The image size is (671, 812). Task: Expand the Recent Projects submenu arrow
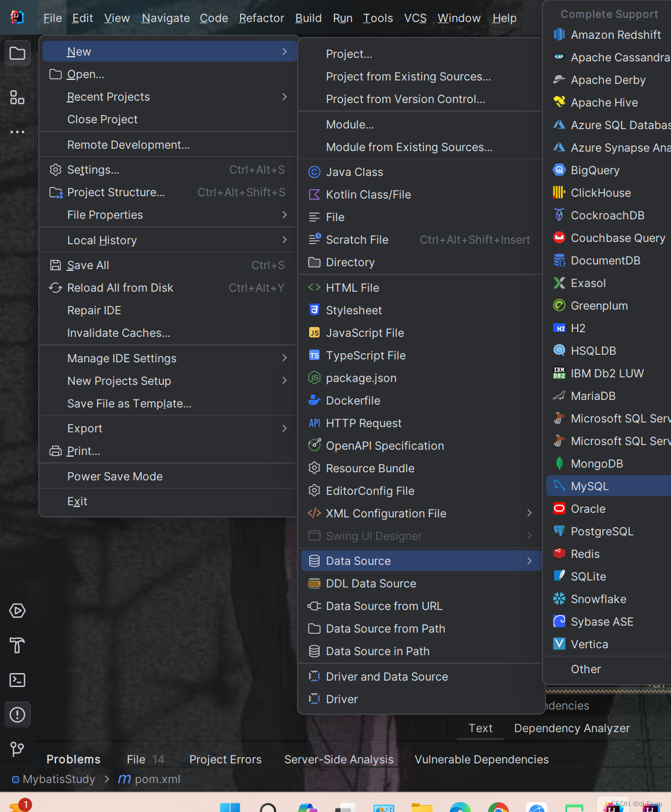284,97
